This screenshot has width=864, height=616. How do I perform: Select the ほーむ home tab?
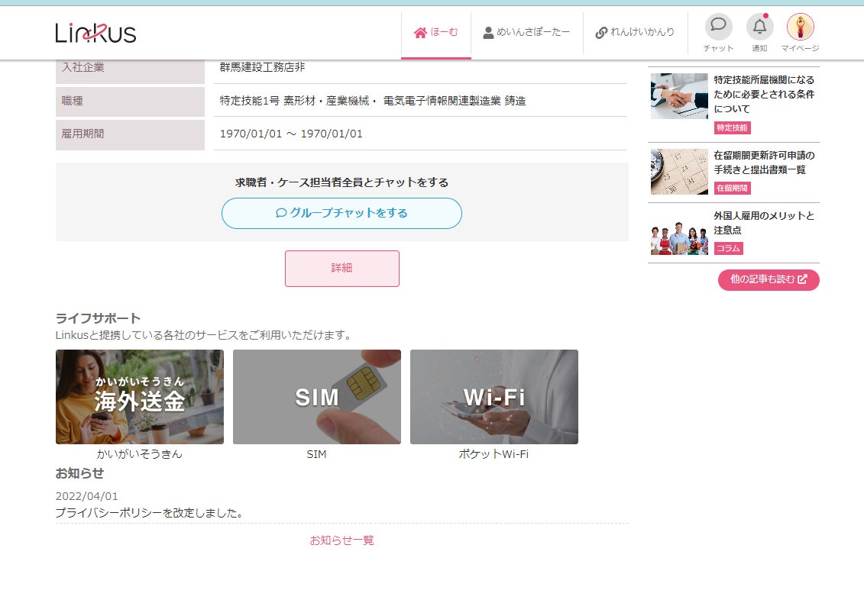(x=436, y=33)
